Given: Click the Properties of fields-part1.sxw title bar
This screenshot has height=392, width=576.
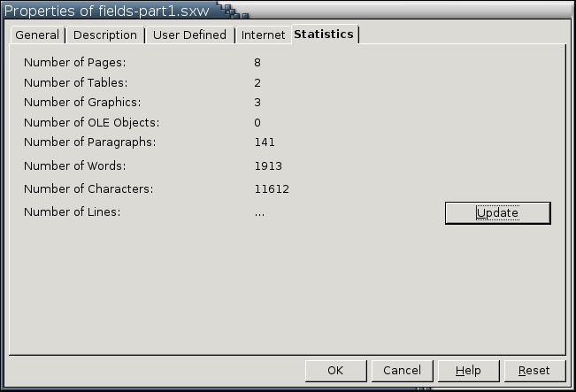Looking at the screenshot, I should pos(108,12).
